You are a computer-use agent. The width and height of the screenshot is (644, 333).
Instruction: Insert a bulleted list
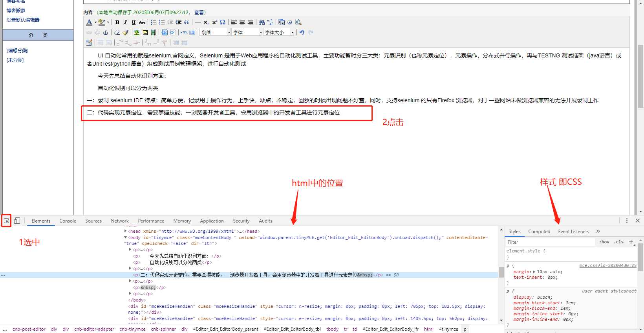click(153, 22)
